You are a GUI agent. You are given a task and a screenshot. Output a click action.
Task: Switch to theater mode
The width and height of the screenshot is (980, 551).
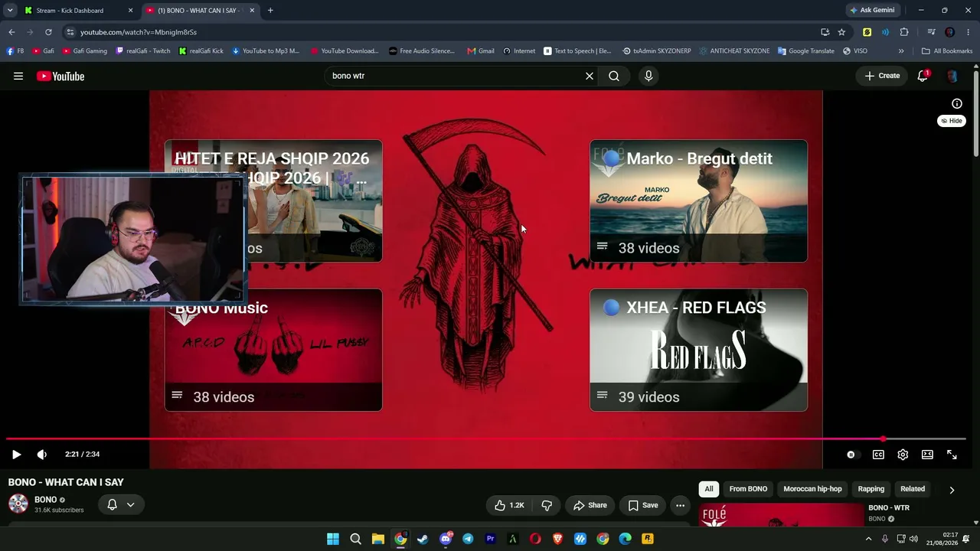click(927, 455)
